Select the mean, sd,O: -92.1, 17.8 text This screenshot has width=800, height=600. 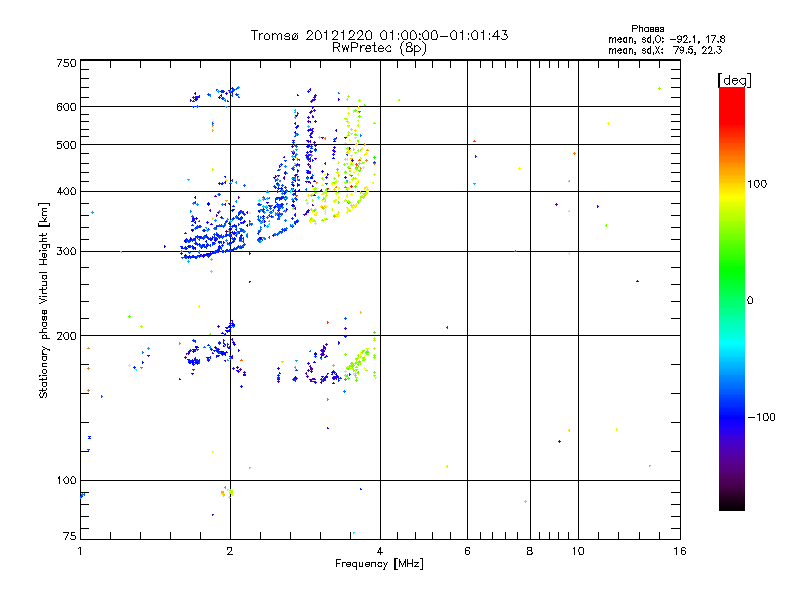tap(666, 39)
